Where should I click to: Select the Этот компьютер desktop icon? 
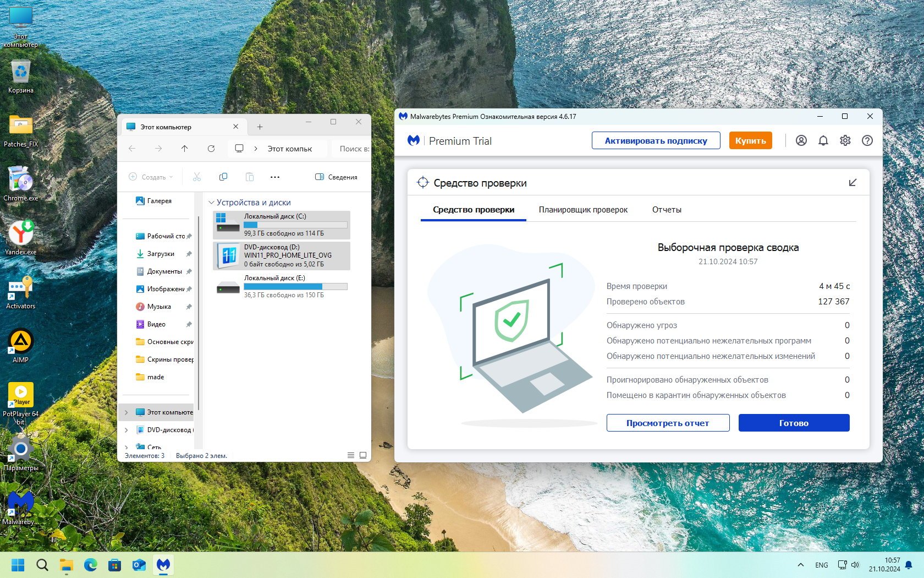point(21,28)
